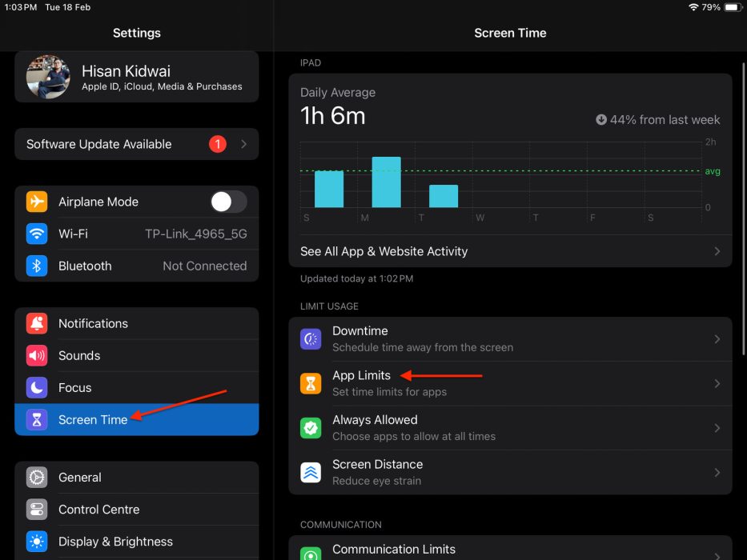The width and height of the screenshot is (747, 560).
Task: Tap the Bluetooth Not Connected status
Action: pyautogui.click(x=205, y=266)
